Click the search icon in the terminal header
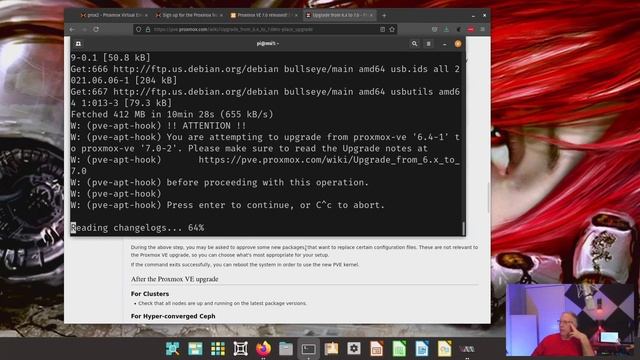This screenshot has height=360, width=640. (x=414, y=44)
